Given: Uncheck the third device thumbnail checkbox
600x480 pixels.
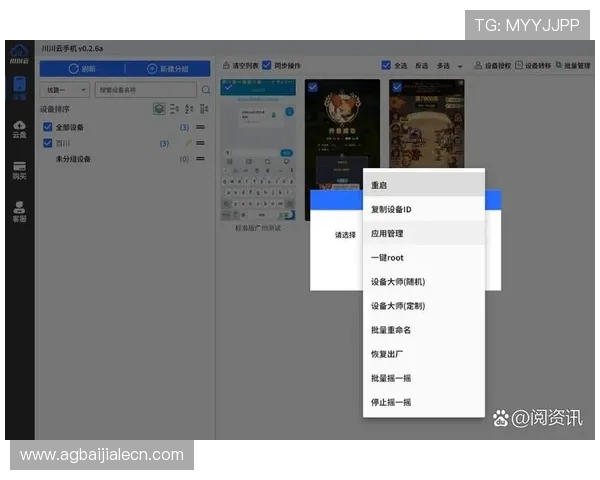Looking at the screenshot, I should pos(397,87).
